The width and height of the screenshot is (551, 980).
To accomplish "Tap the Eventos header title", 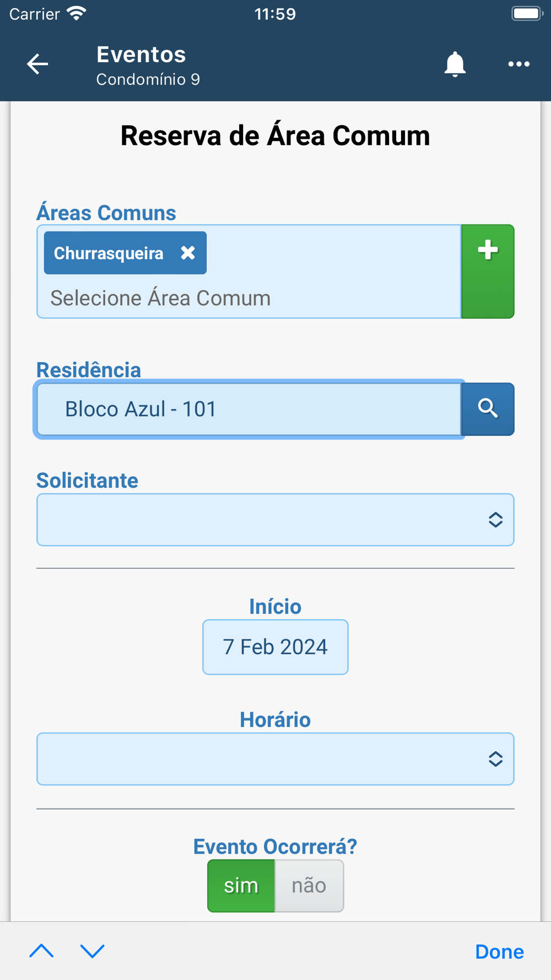I will [141, 55].
